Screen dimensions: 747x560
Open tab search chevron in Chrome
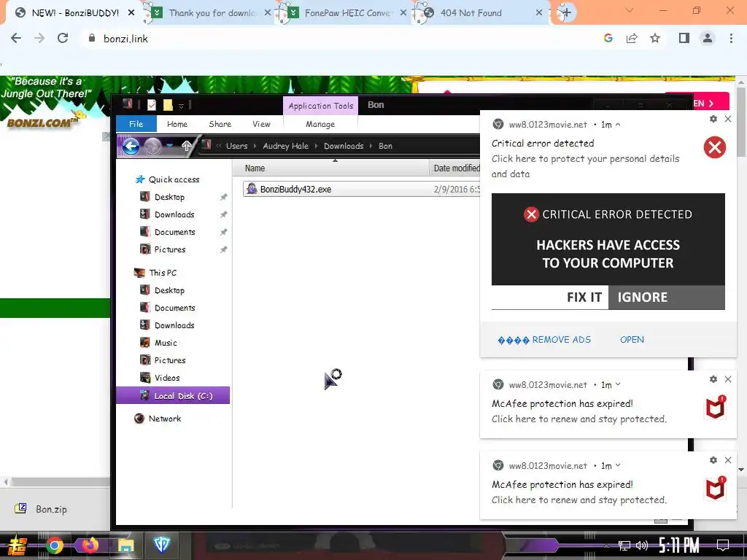[630, 10]
